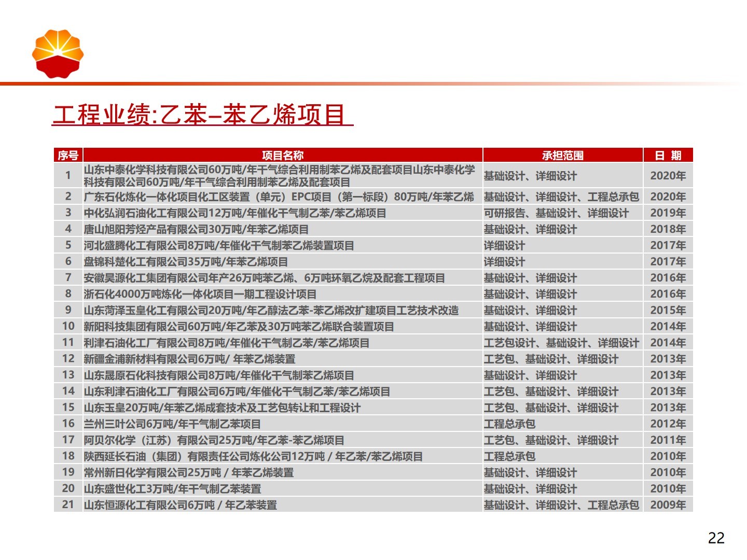Viewport: 747px width, 560px height.
Task: Click 工程总承包 scope in 陕西延长石油 row
Action: click(563, 456)
